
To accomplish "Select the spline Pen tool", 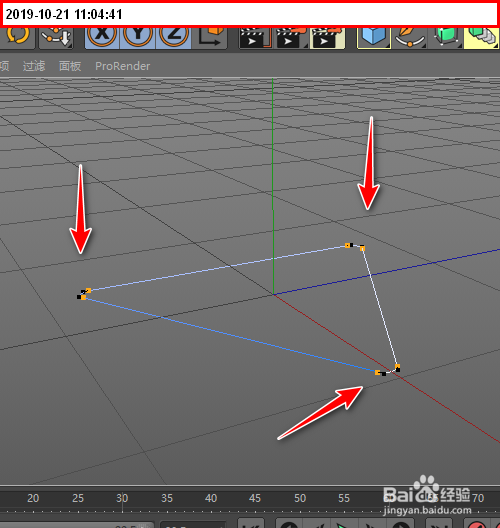I will (410, 37).
